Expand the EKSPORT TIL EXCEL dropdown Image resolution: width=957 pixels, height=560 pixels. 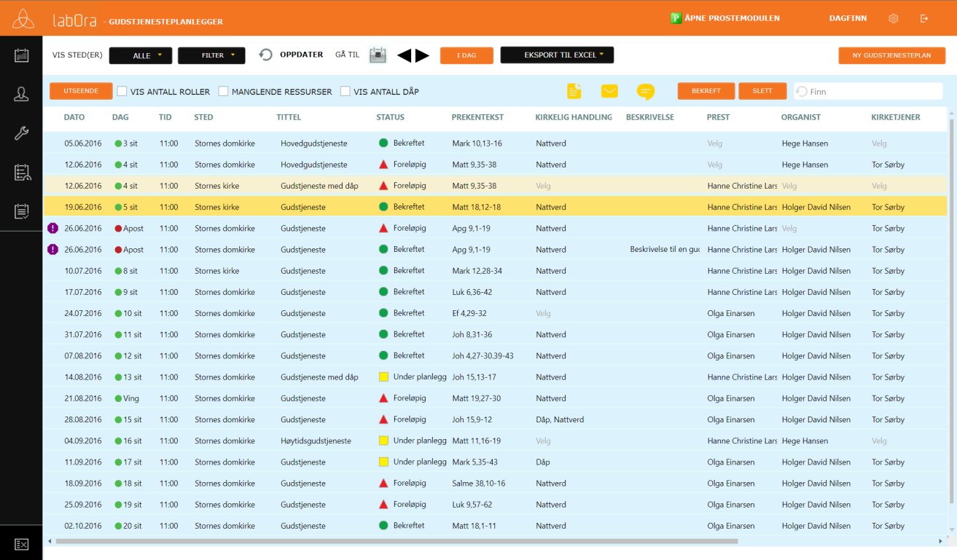coord(557,55)
